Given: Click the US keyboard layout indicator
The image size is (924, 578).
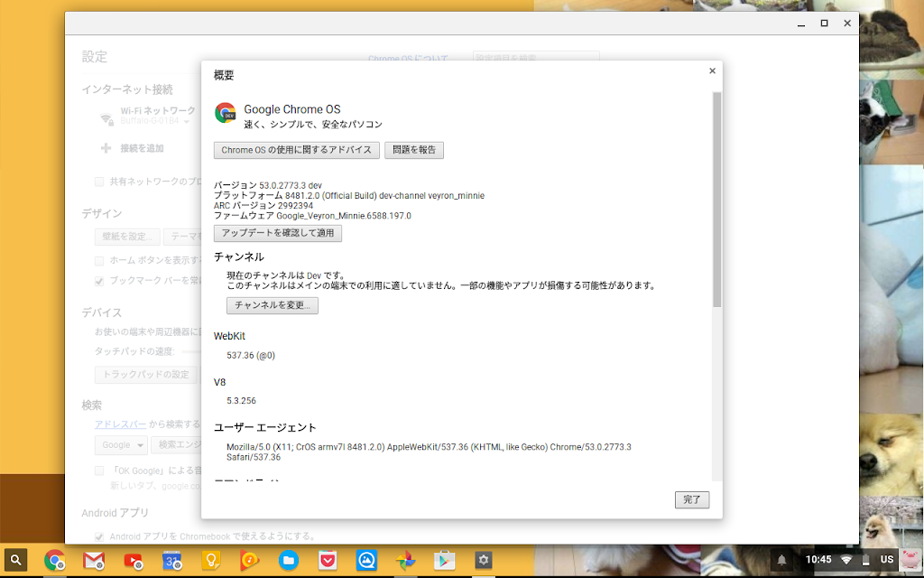Looking at the screenshot, I should 886,559.
